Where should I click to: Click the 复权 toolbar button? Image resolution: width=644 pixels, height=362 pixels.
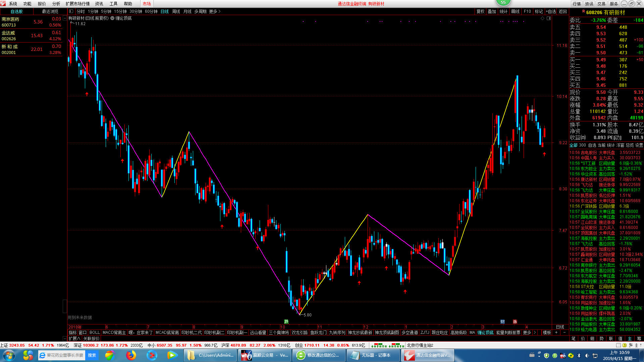tap(480, 11)
